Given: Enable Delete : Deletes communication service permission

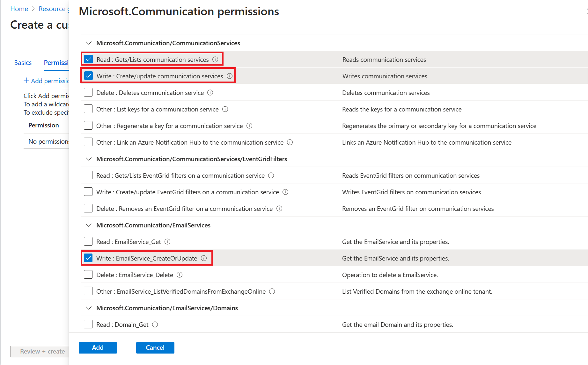Looking at the screenshot, I should [88, 92].
